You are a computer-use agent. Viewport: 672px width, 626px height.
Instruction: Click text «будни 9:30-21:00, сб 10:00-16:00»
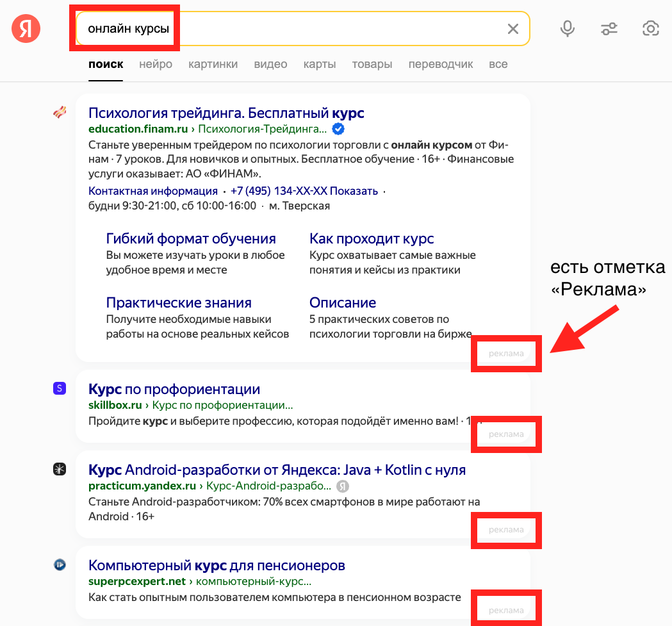coord(172,206)
